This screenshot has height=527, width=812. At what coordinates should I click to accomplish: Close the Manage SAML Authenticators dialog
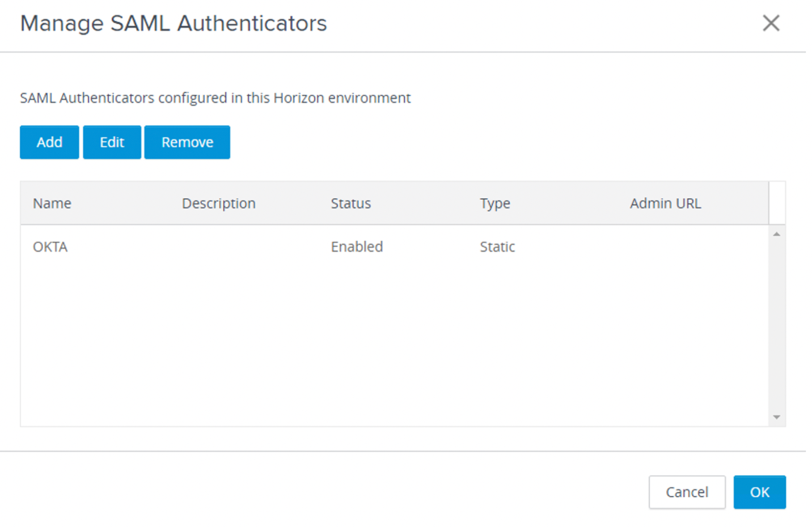tap(771, 23)
